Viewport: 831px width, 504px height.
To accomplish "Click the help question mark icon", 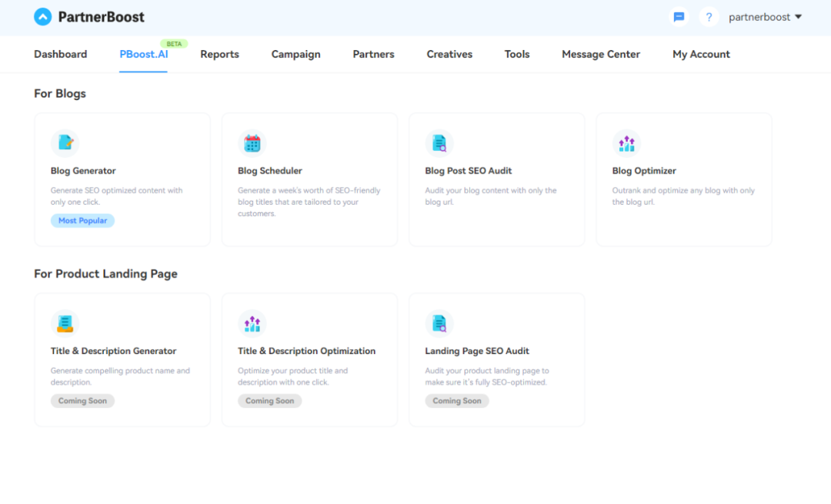I will click(x=709, y=17).
